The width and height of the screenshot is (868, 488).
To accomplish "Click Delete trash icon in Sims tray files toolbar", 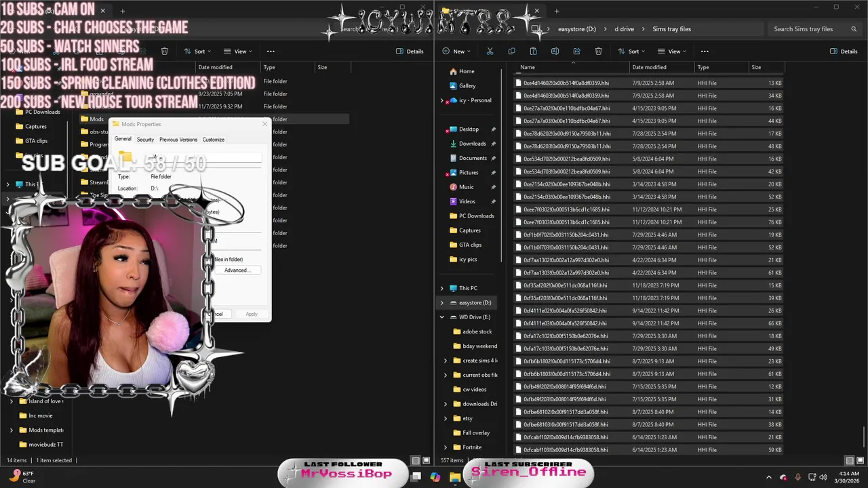I will pos(598,52).
